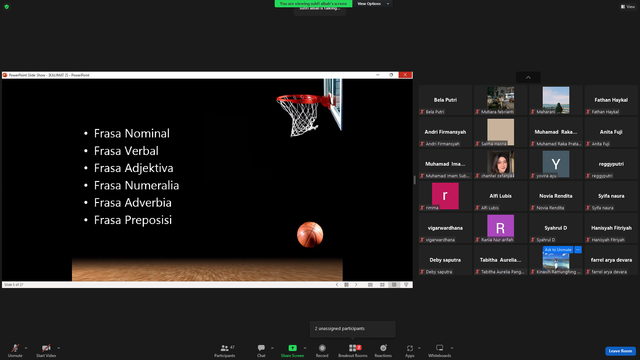
Task: Click Alfi Lubis participant tile
Action: click(500, 196)
